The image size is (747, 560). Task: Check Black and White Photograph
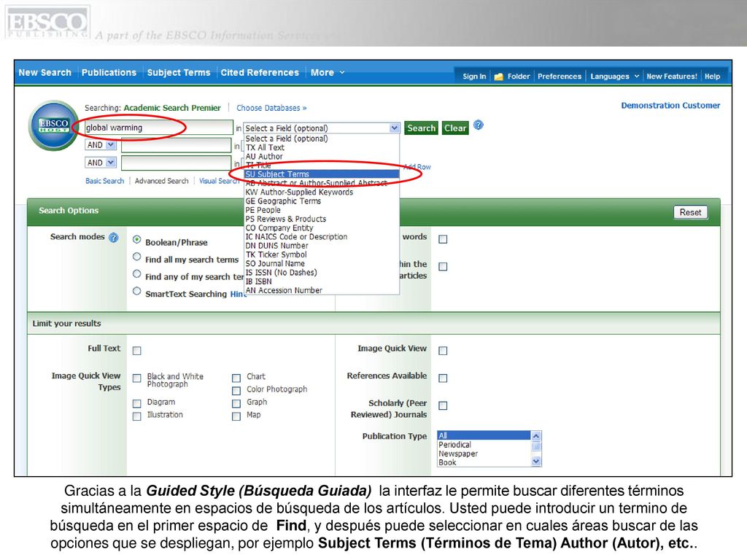click(136, 378)
